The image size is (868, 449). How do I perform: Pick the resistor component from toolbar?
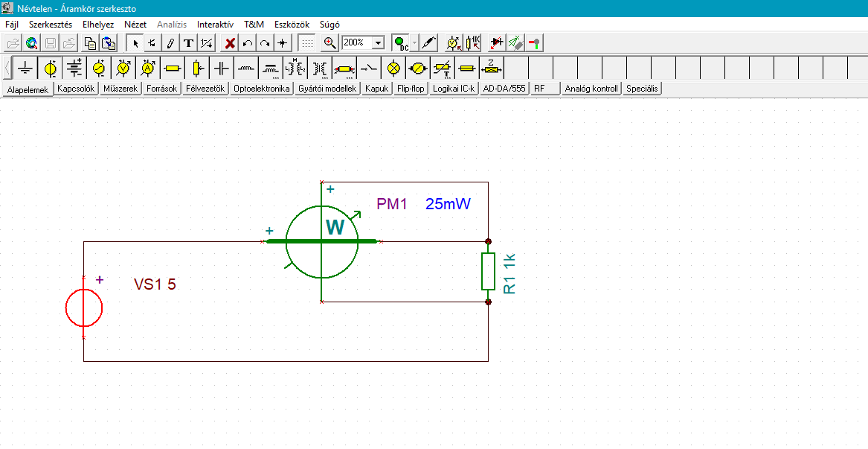(173, 69)
